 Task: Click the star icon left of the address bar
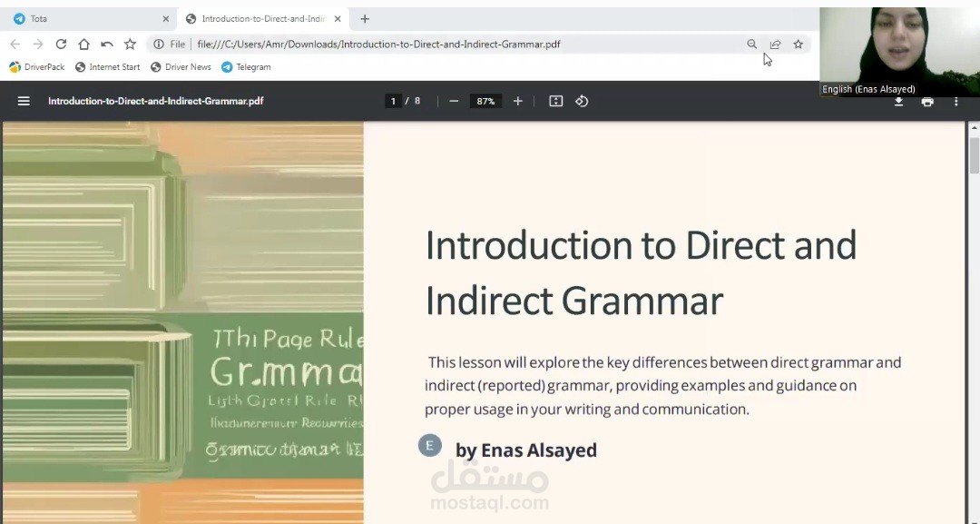[130, 44]
